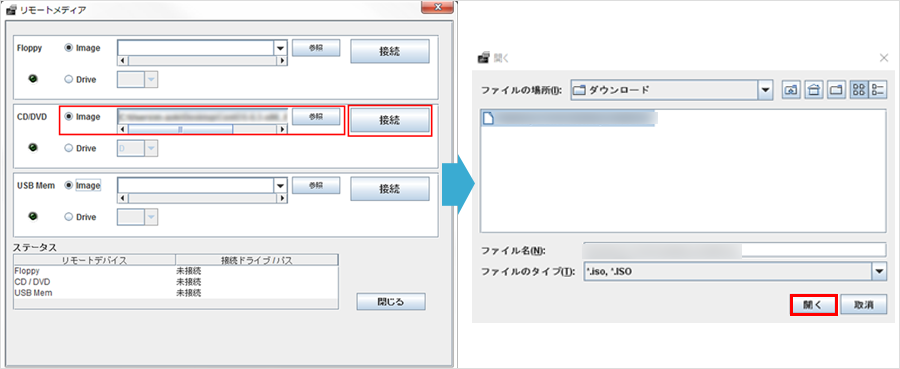The height and width of the screenshot is (369, 900).
Task: Select the USB Mem Drive radio button
Action: click(69, 217)
